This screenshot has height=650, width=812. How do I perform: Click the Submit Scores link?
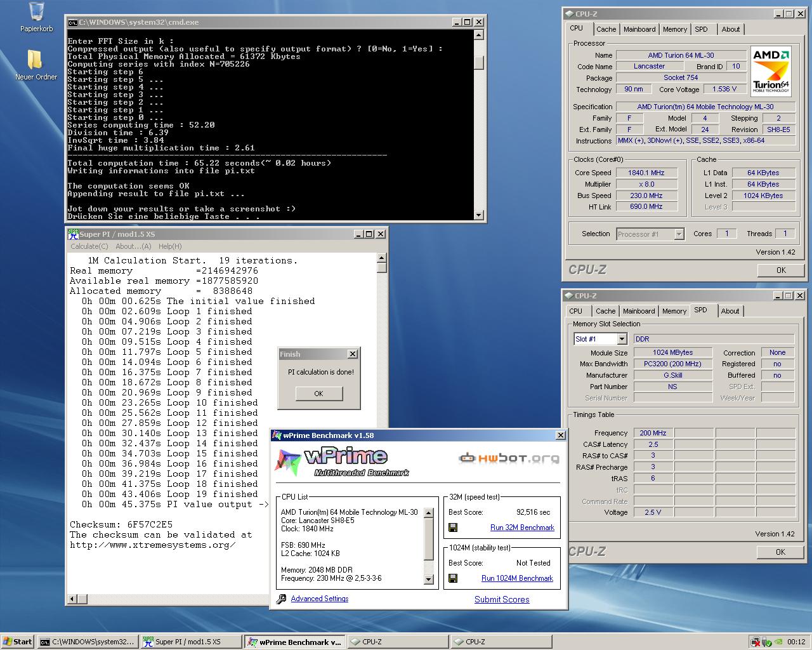point(502,599)
